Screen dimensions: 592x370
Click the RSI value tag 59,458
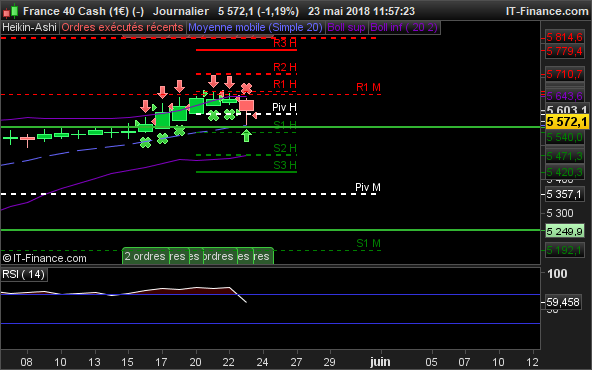pos(563,302)
